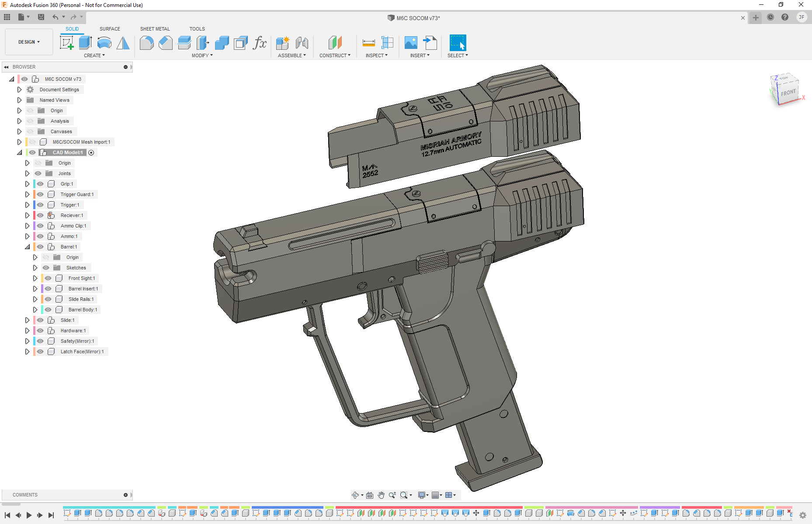812x524 pixels.
Task: Collapse the Barrel:1 component node
Action: pyautogui.click(x=27, y=247)
